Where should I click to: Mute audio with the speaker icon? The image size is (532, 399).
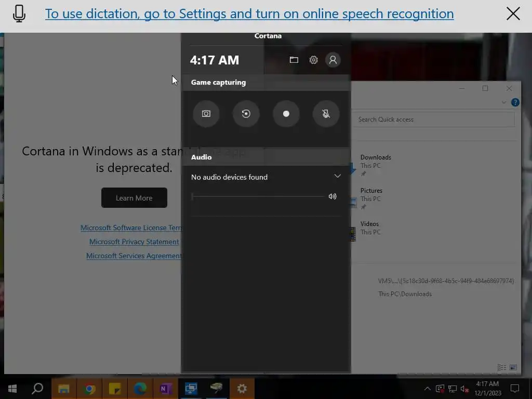click(332, 196)
